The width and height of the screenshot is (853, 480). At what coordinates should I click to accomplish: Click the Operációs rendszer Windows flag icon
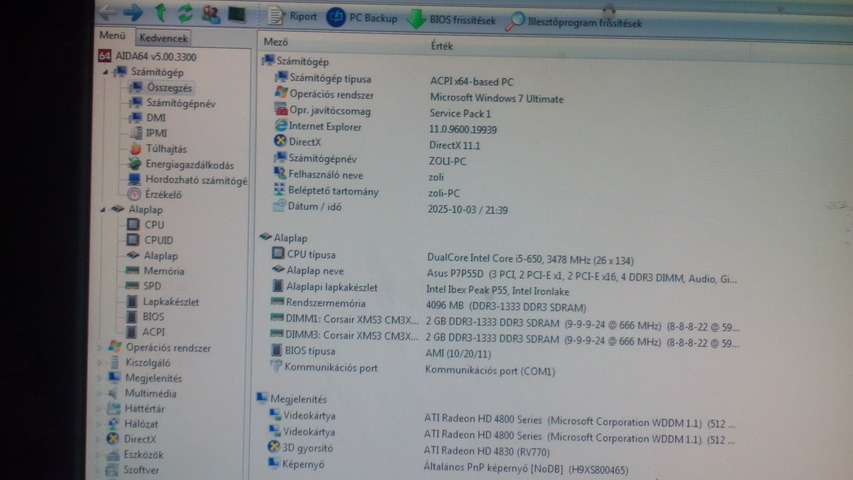[x=281, y=93]
